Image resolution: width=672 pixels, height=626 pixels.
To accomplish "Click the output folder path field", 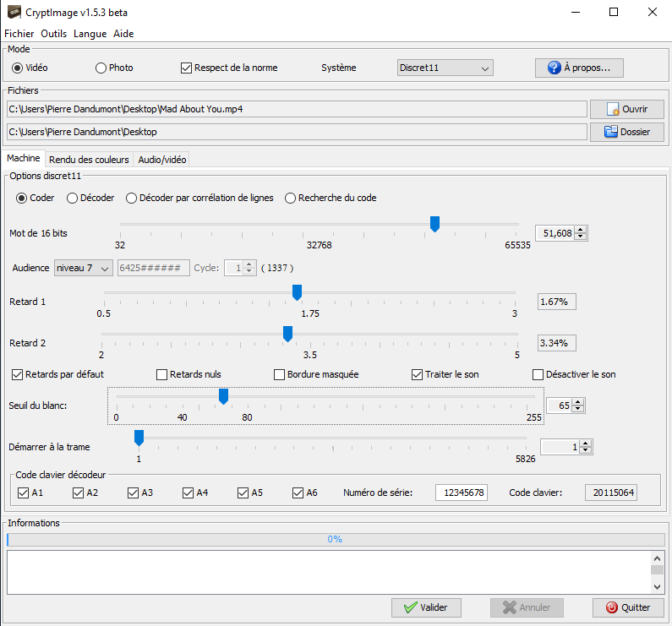I will (x=297, y=132).
